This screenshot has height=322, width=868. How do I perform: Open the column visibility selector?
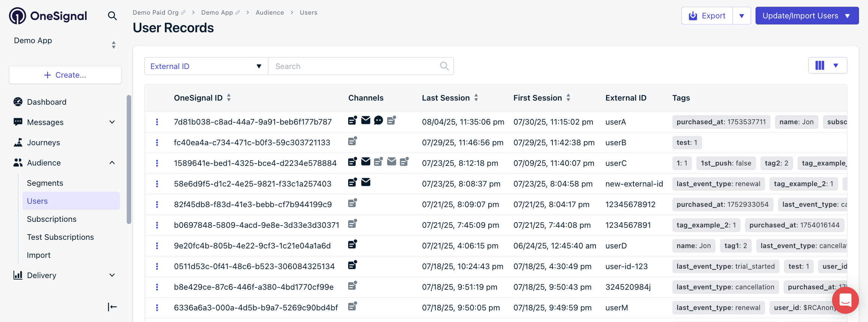pos(828,65)
